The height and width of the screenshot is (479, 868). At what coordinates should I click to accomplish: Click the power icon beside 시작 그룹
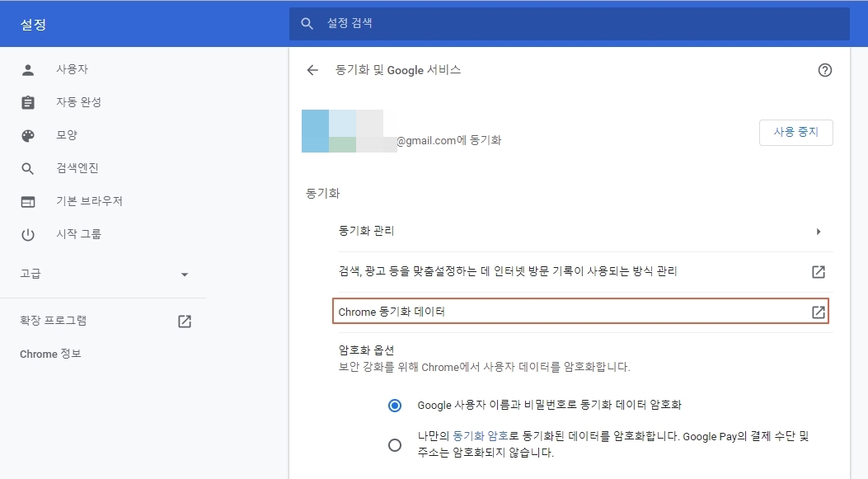pyautogui.click(x=28, y=235)
